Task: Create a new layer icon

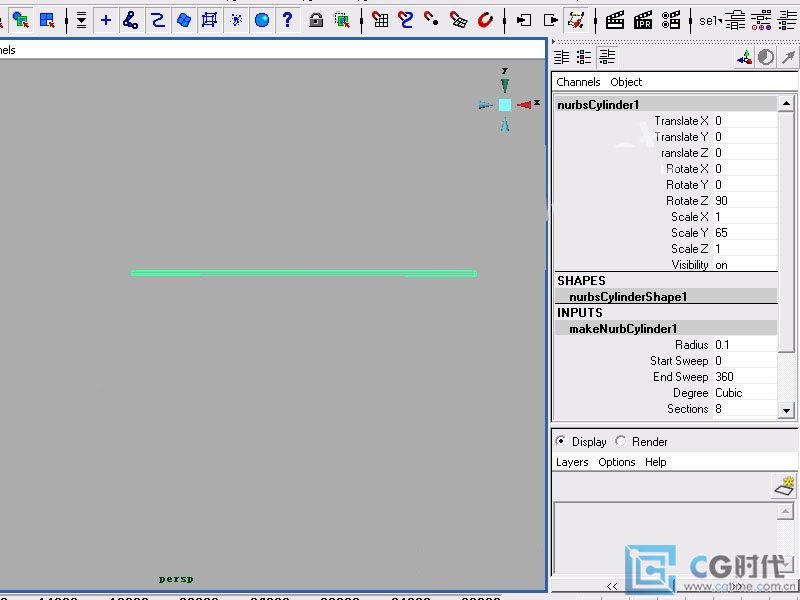Action: [x=785, y=486]
